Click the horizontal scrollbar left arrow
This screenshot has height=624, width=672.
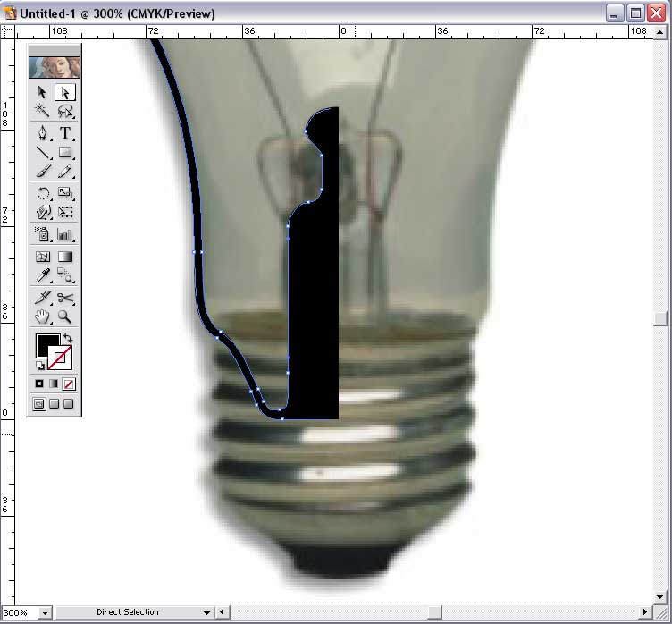(x=222, y=612)
